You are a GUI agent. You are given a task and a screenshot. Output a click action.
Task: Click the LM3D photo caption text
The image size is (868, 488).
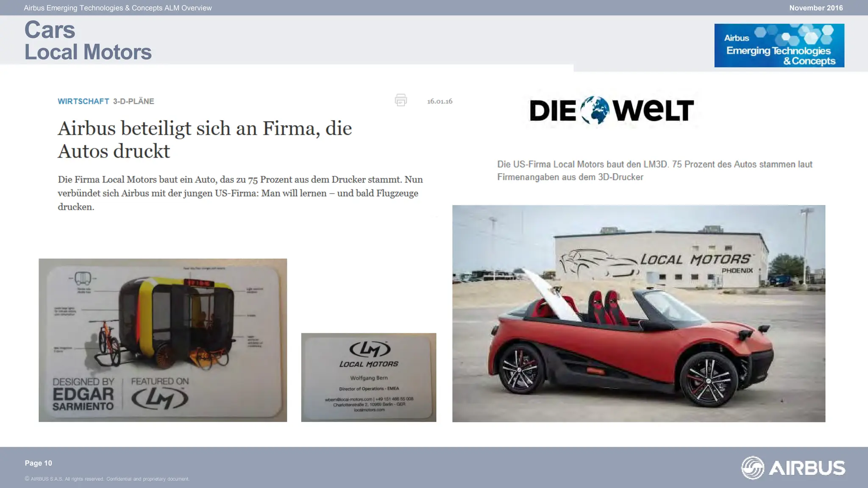[x=655, y=171]
